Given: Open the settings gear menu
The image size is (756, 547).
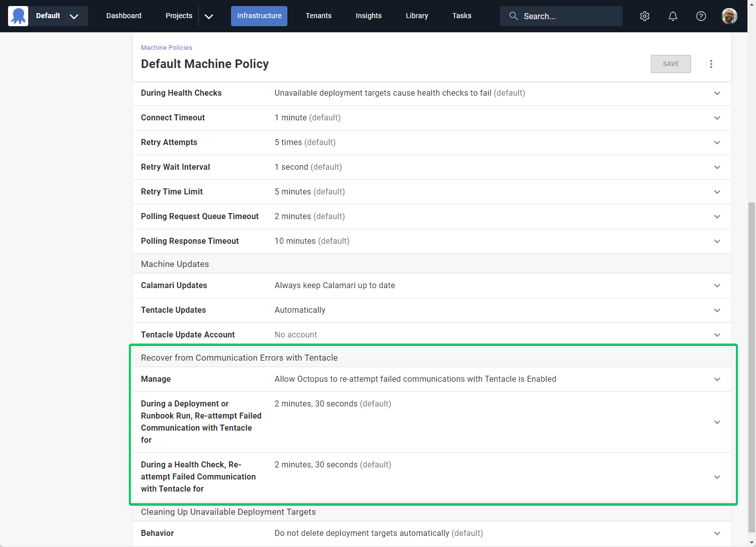Looking at the screenshot, I should pyautogui.click(x=645, y=16).
